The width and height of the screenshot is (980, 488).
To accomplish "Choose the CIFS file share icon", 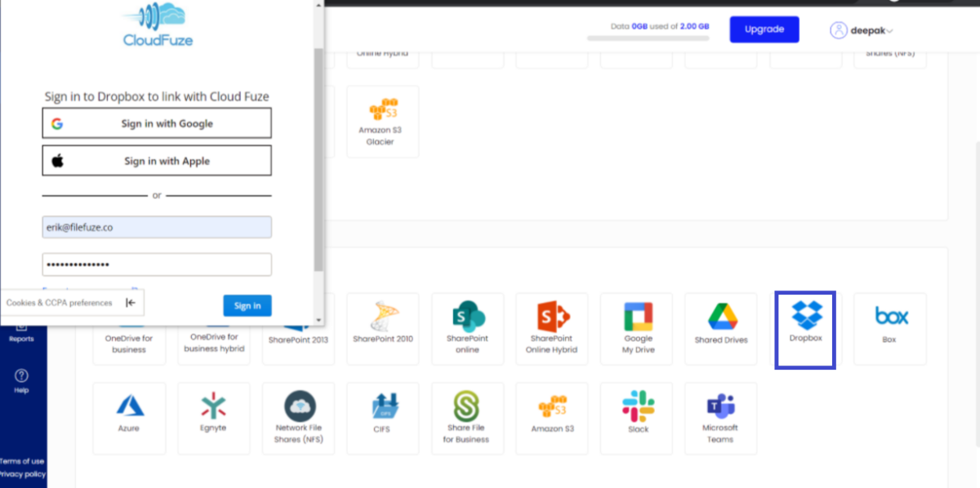I will click(382, 418).
